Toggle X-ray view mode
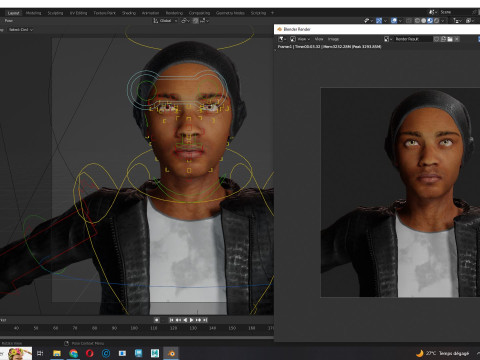The image size is (480, 360). click(409, 21)
